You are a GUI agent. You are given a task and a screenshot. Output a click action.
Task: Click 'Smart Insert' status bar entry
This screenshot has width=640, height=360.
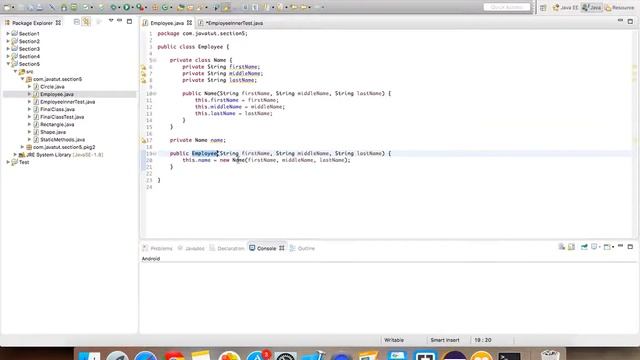point(445,340)
